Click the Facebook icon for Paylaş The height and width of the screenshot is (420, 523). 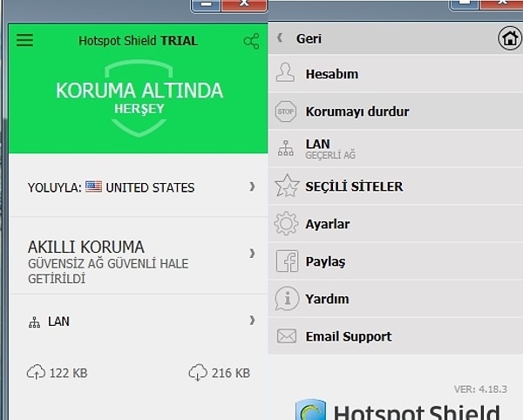[287, 261]
